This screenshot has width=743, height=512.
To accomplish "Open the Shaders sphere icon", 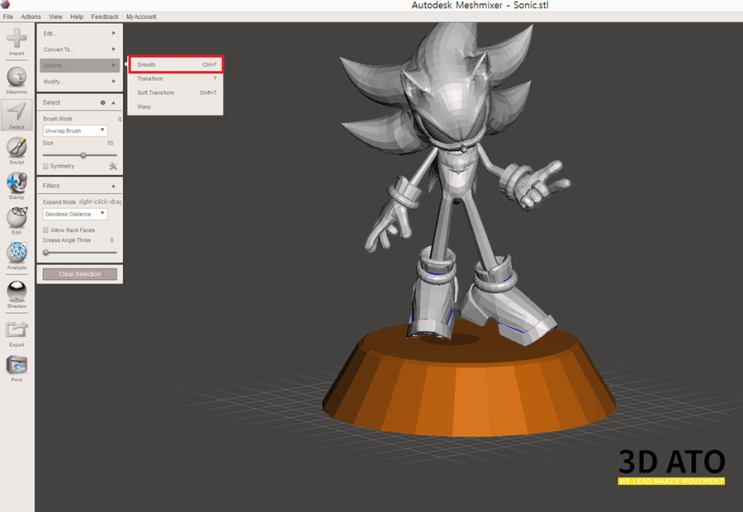I will (x=17, y=291).
